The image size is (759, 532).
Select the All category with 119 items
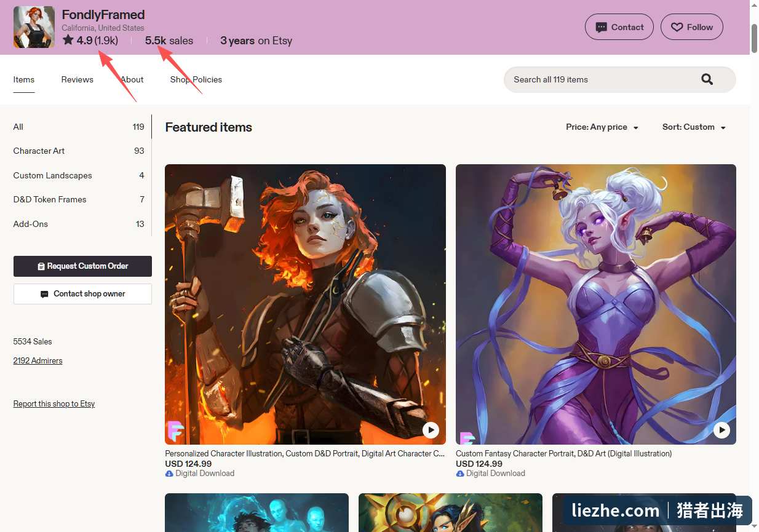tap(79, 127)
